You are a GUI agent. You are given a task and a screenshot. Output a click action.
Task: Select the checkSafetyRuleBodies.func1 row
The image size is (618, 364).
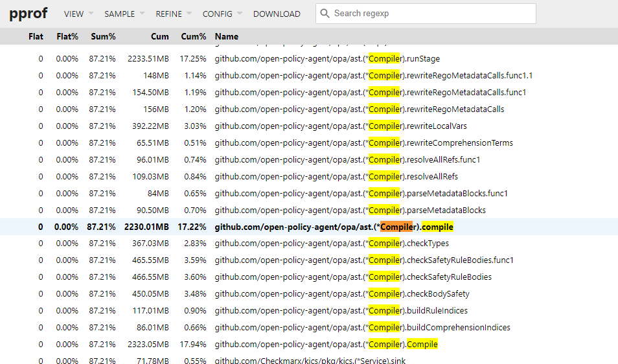(x=309, y=260)
